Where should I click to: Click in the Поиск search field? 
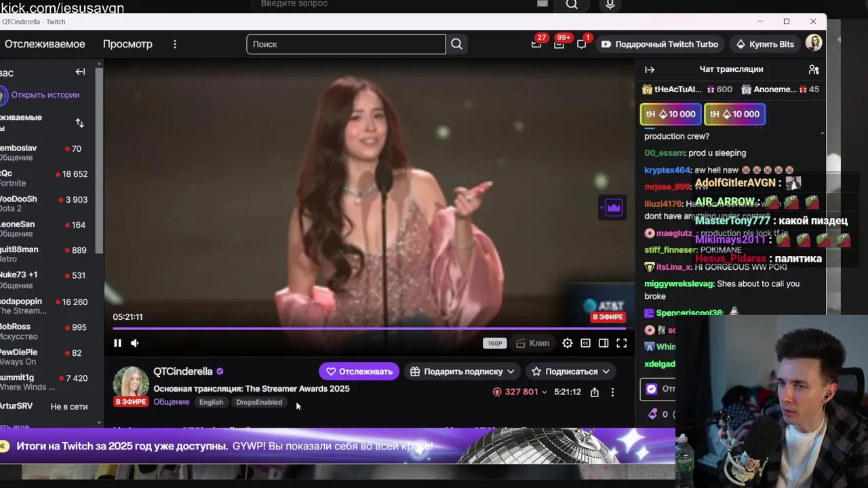(x=346, y=44)
